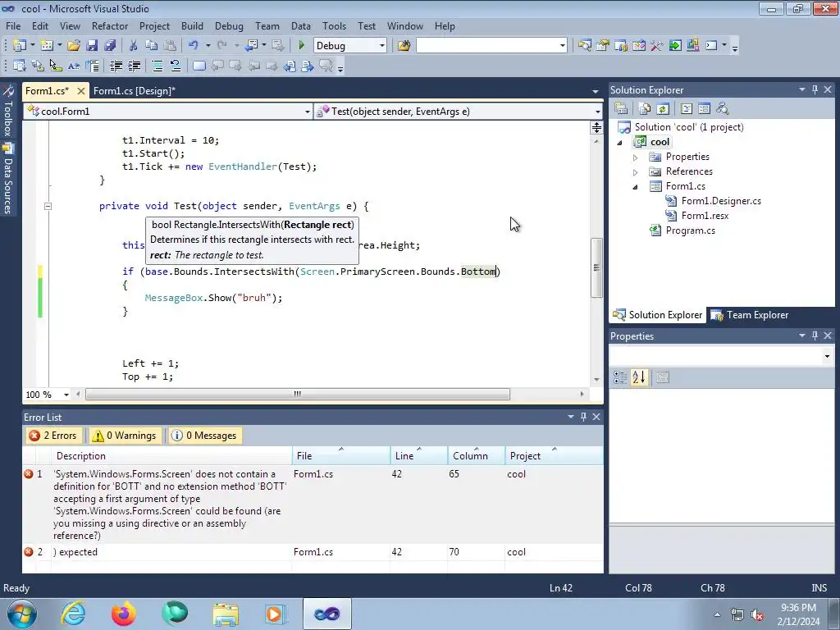Open the Debug menu
This screenshot has height=630, width=840.
click(229, 25)
